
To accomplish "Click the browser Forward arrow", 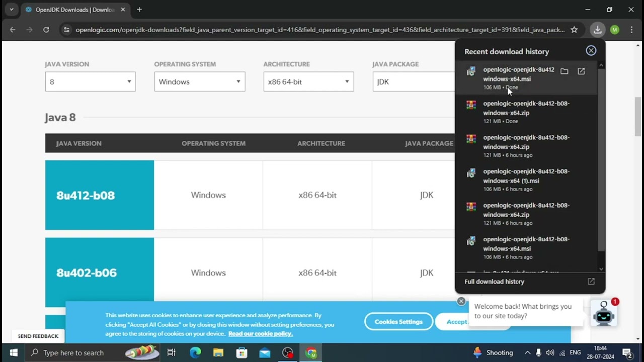I will click(29, 30).
